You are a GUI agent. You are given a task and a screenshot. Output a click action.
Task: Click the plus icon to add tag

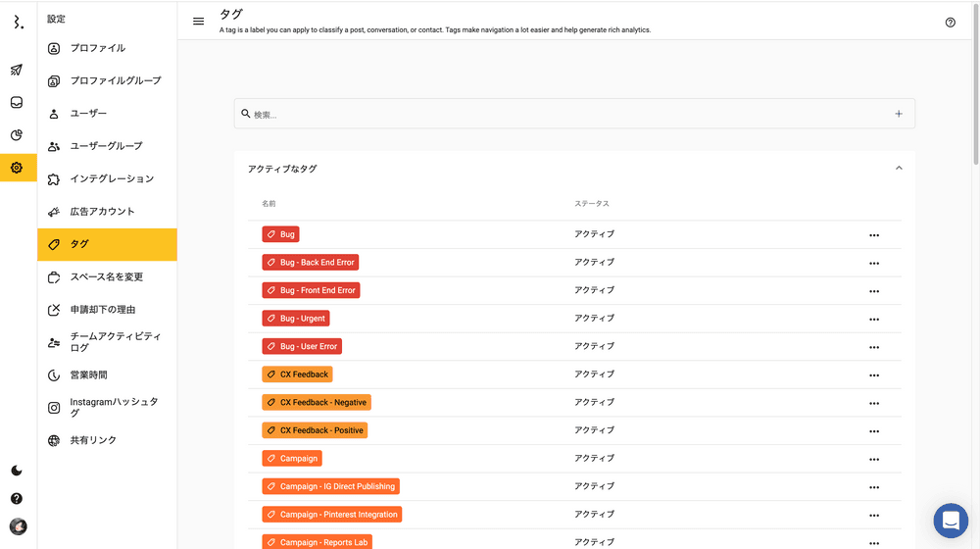point(899,114)
